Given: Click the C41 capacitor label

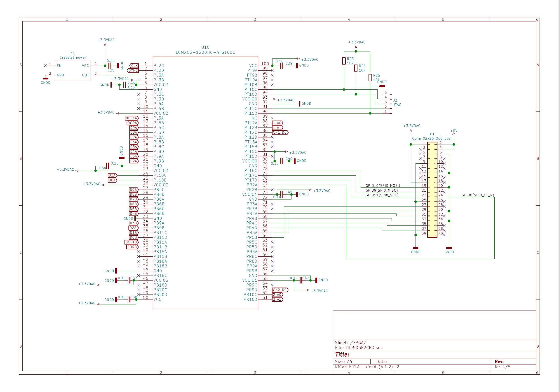Looking at the screenshot, I should pos(289,192).
